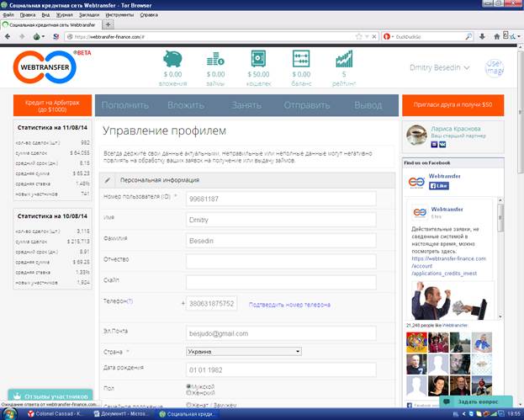
Task: Open Colonel Cassad taskbar item
Action: point(56,414)
